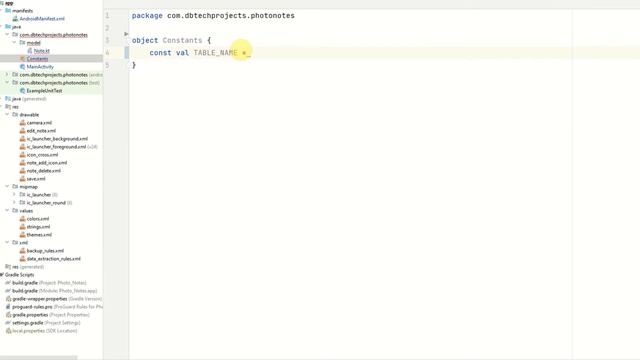
Task: Open gradle.properties Project Properties file
Action: 51,315
